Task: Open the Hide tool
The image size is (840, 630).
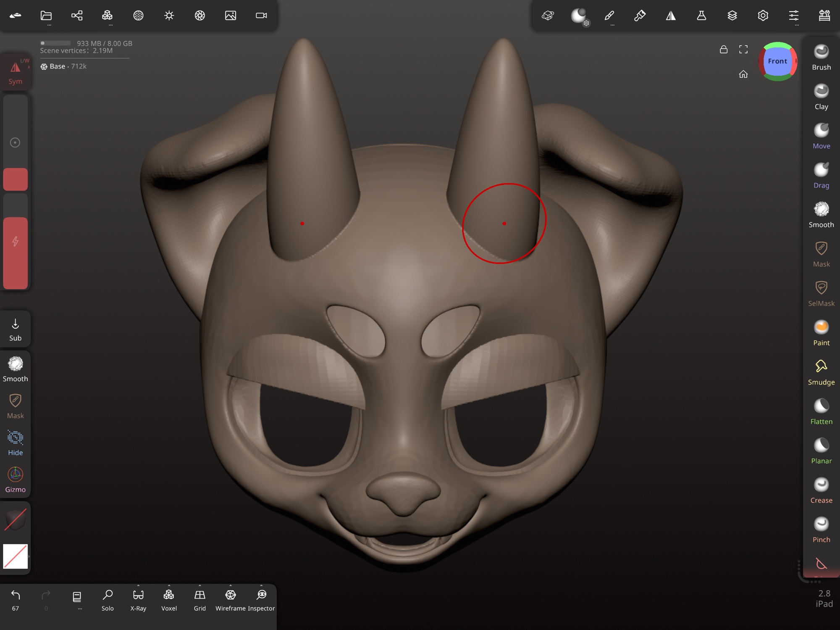Action: (16, 443)
